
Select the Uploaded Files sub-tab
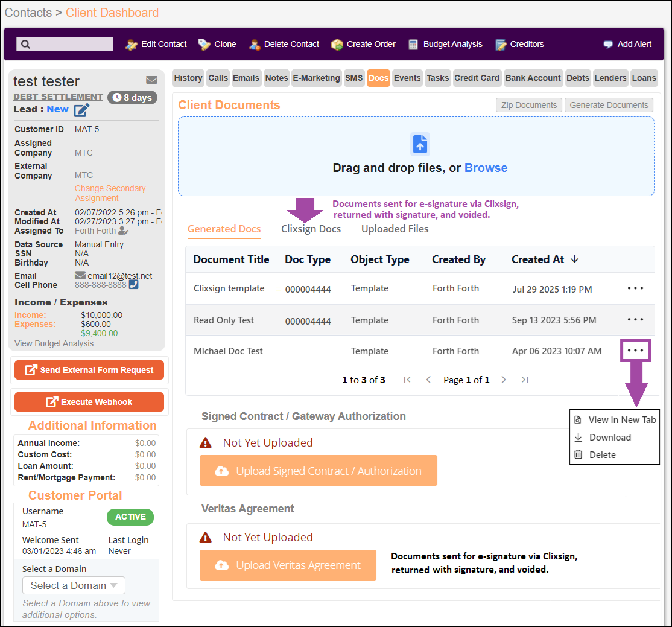[395, 229]
